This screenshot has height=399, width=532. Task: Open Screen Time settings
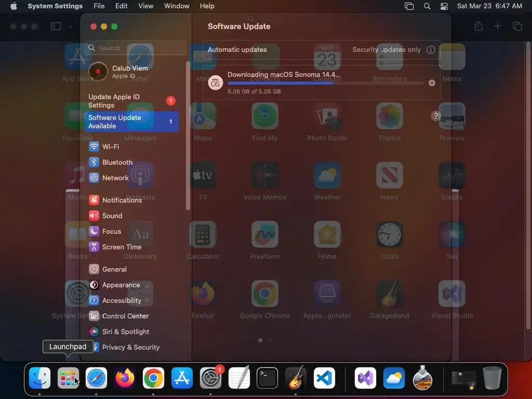132,247
